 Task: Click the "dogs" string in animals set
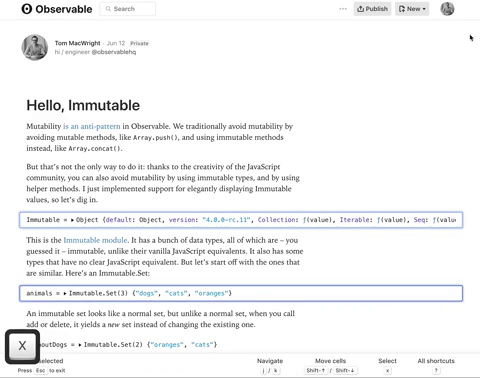click(147, 293)
